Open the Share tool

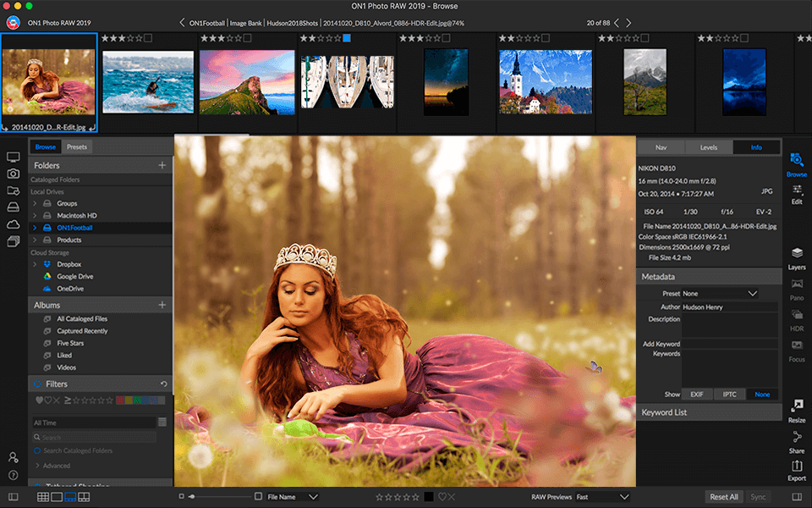796,443
